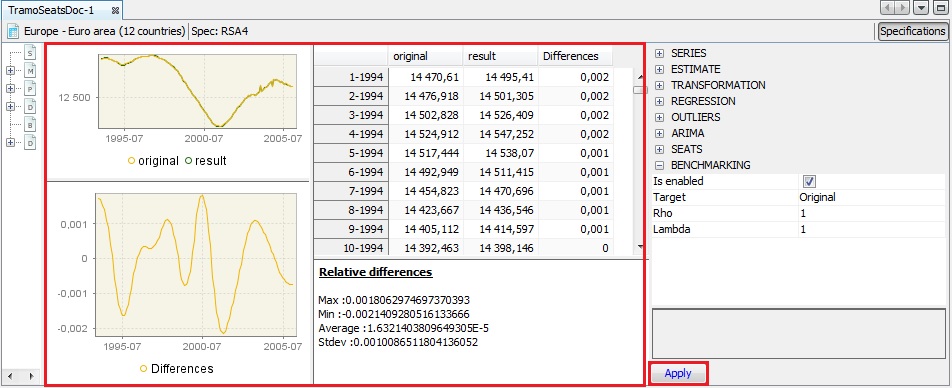The width and height of the screenshot is (952, 388).
Task: Select the P node icon in the tree
Action: (x=30, y=89)
